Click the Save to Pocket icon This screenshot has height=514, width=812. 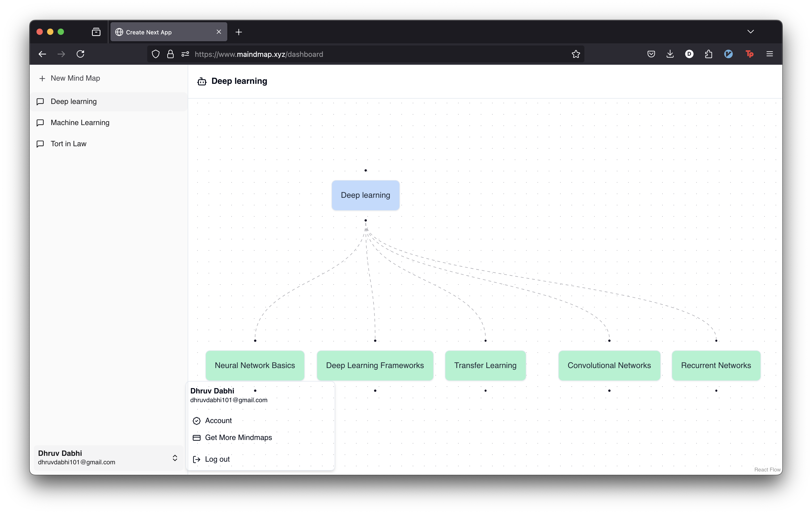[651, 54]
